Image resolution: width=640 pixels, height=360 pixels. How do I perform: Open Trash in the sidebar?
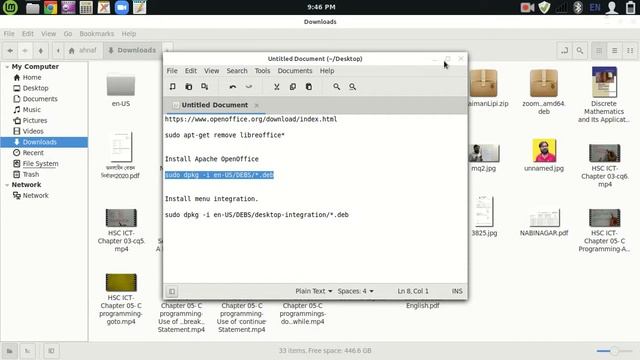click(x=31, y=174)
